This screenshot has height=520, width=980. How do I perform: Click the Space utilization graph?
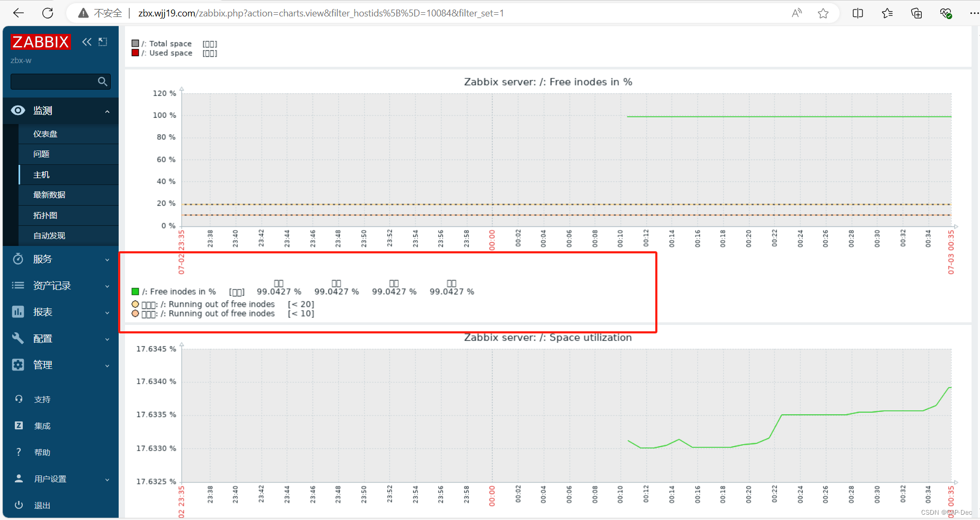coord(567,415)
